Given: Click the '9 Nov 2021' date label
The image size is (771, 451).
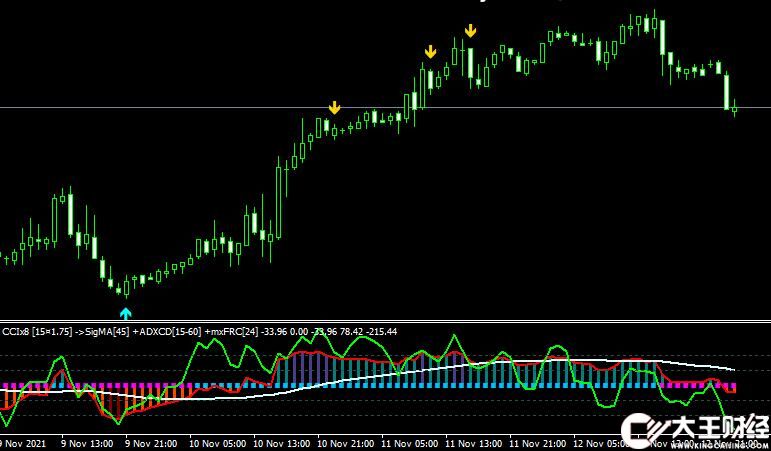Looking at the screenshot, I should click(x=24, y=444).
